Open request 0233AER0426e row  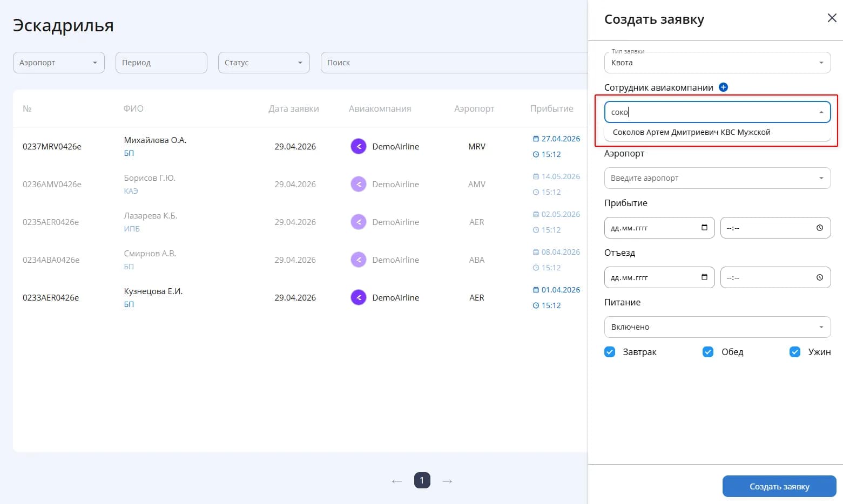(x=300, y=297)
